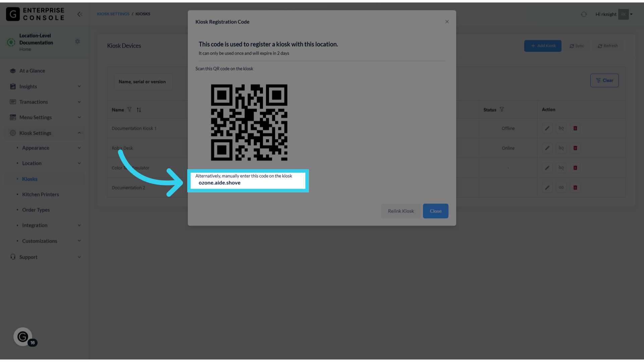644x362 pixels.
Task: Unlink Documentation Kiosk 1 icon
Action: pos(561,128)
